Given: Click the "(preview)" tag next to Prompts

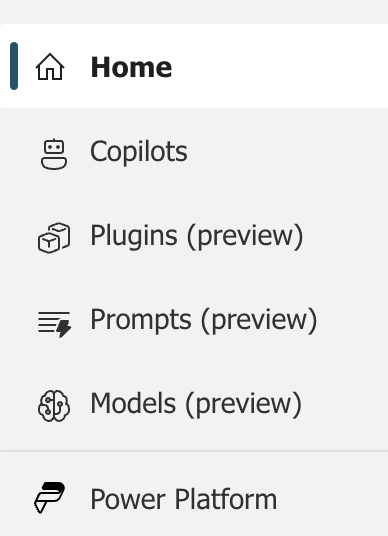Looking at the screenshot, I should 259,321.
